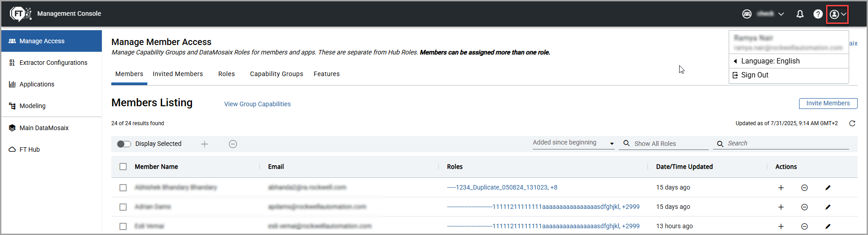Click the toolbar minus remove-role icon
This screenshot has width=868, height=235.
coord(233,144)
